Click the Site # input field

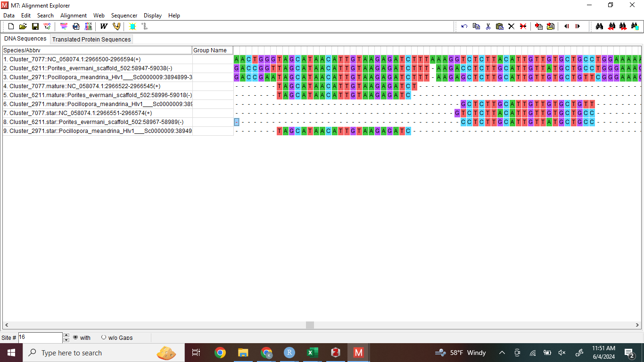[x=40, y=337]
